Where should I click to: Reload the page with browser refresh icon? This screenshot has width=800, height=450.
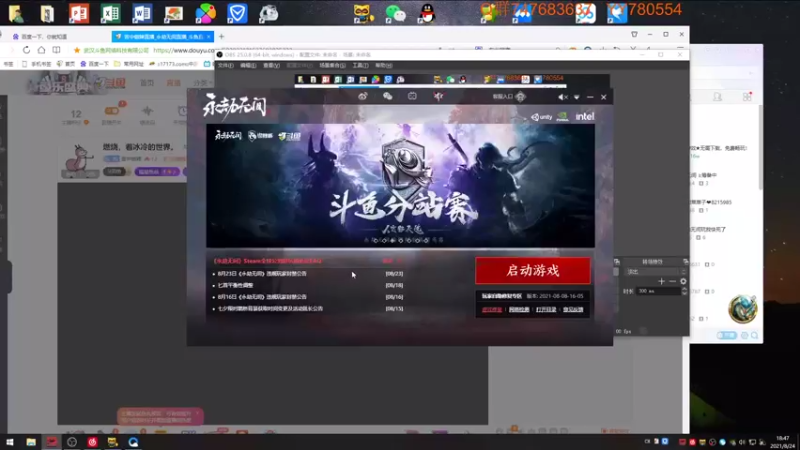point(26,50)
